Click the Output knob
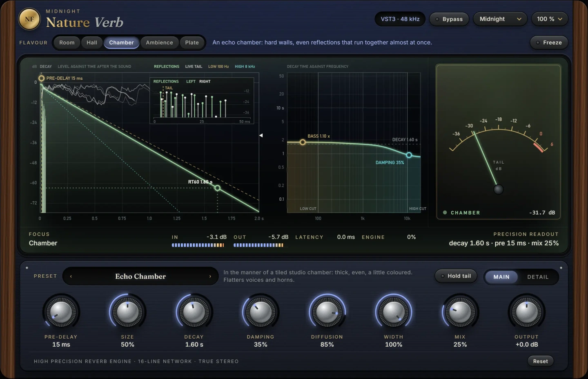 [527, 312]
